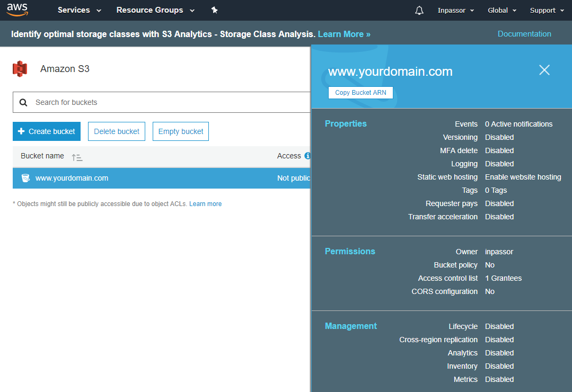This screenshot has width=572, height=392.
Task: Click the Create bucket button
Action: (x=47, y=131)
